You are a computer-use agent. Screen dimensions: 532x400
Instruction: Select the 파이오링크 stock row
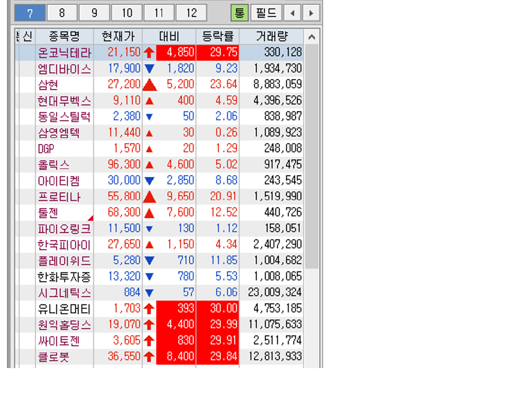coord(159,229)
